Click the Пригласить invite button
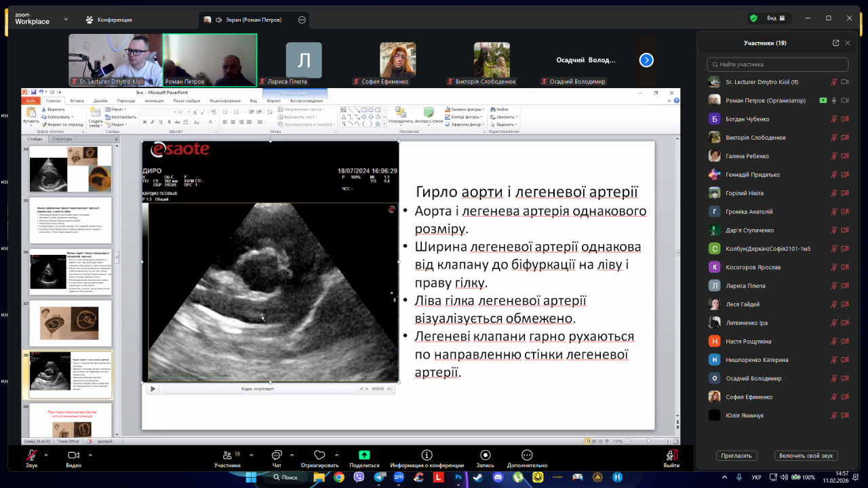 click(x=736, y=456)
